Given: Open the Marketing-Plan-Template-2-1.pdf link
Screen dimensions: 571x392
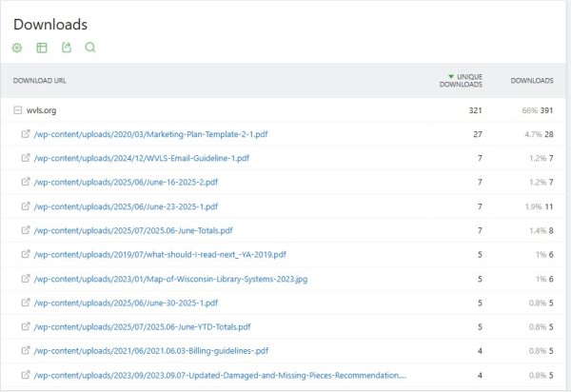Looking at the screenshot, I should pyautogui.click(x=150, y=134).
